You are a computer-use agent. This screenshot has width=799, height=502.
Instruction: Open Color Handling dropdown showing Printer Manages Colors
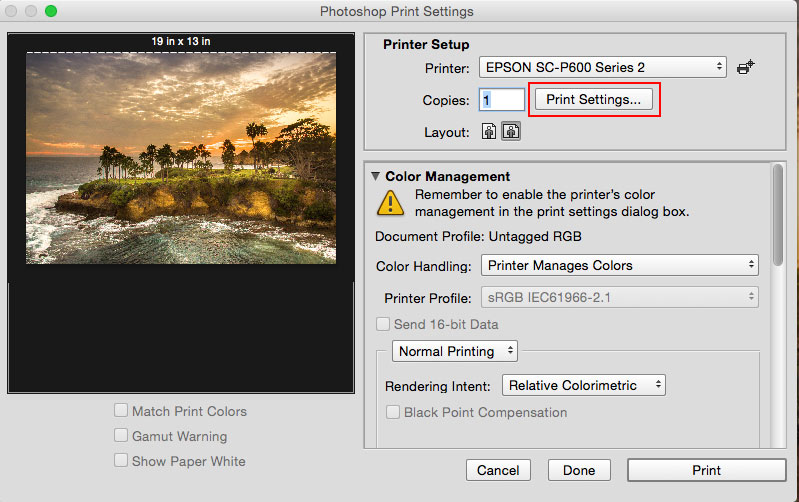(x=620, y=266)
